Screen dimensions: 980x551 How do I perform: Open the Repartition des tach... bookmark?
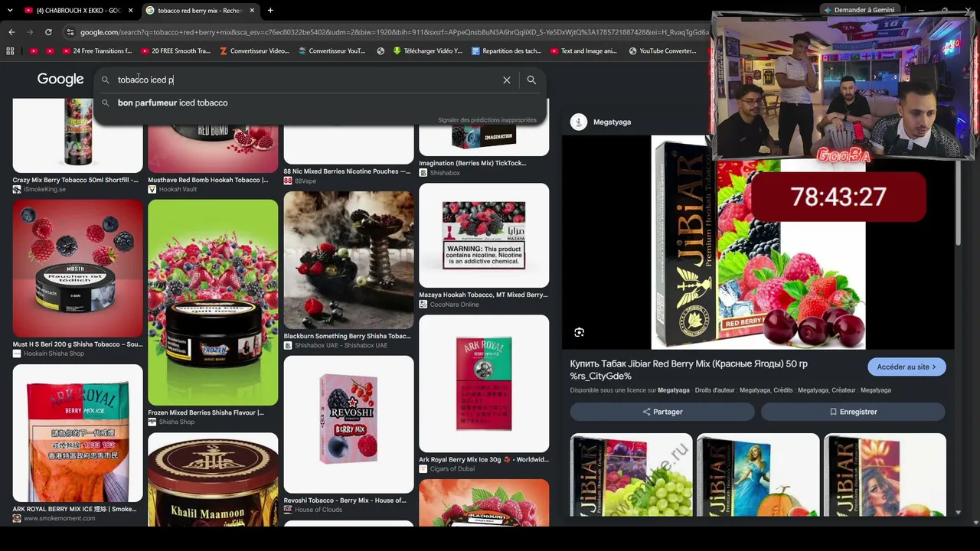(507, 51)
